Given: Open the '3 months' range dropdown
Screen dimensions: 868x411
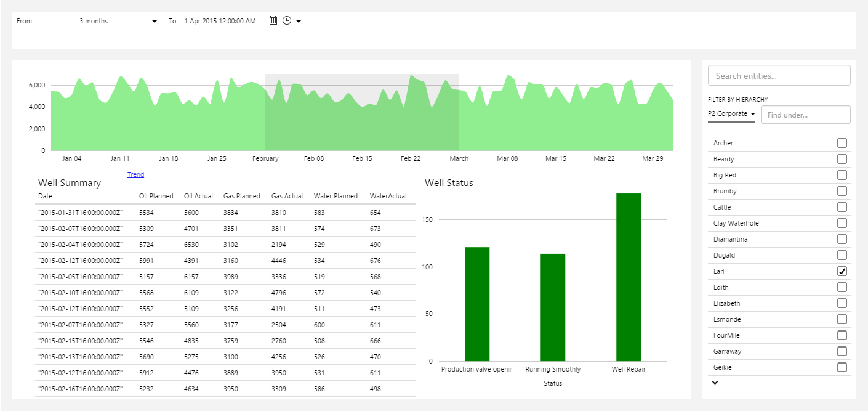Looking at the screenshot, I should tap(117, 21).
